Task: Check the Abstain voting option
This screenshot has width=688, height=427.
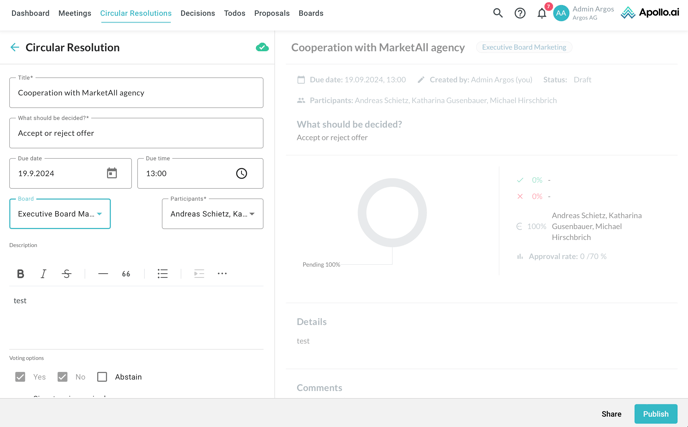Action: tap(102, 377)
